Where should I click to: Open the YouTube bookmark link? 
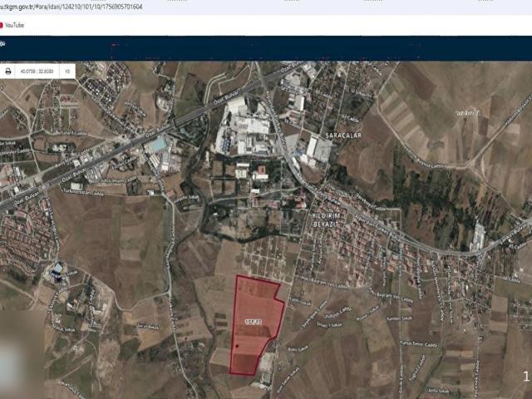tap(15, 26)
